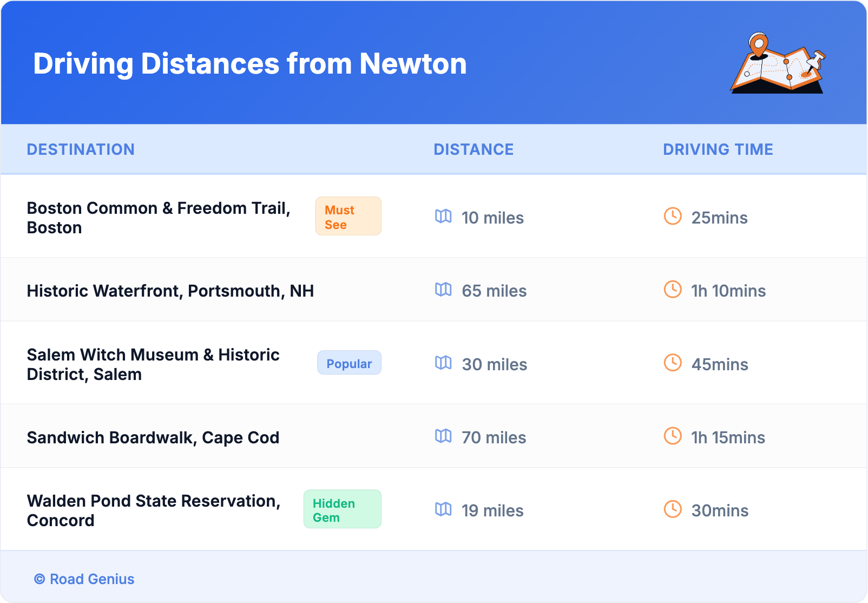The image size is (868, 603).
Task: Click the map icon beside 19 miles
Action: coord(443,509)
